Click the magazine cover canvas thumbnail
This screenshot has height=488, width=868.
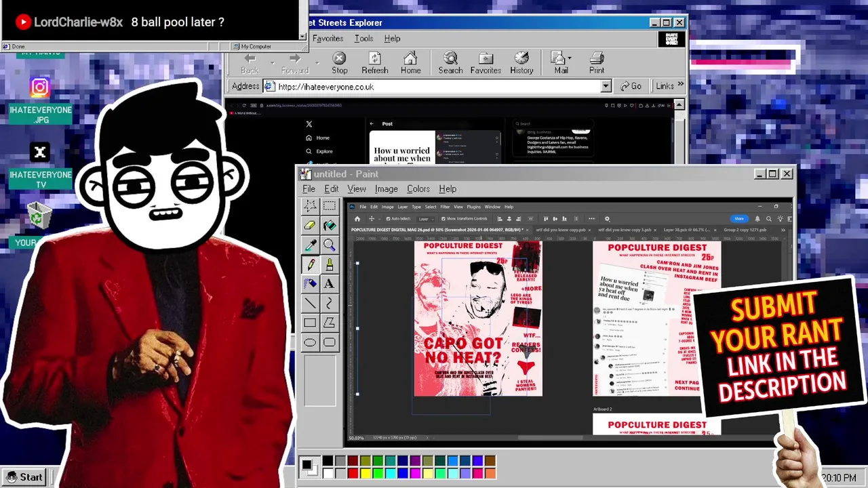(478, 319)
